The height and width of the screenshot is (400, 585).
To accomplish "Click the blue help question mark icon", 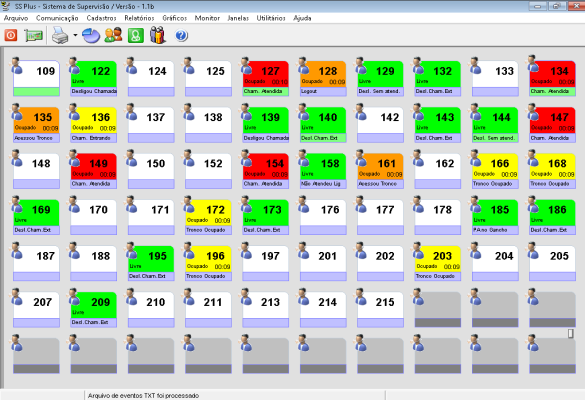I will pos(181,35).
